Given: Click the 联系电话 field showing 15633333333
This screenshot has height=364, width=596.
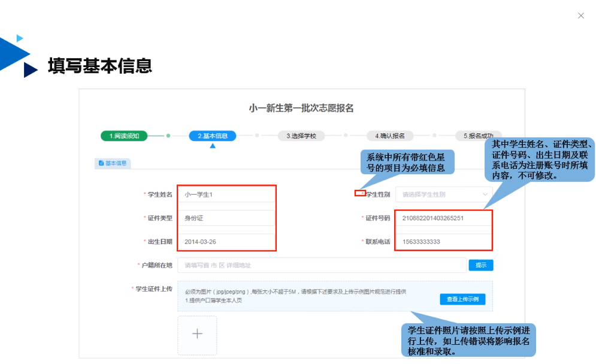Looking at the screenshot, I should click(x=443, y=241).
